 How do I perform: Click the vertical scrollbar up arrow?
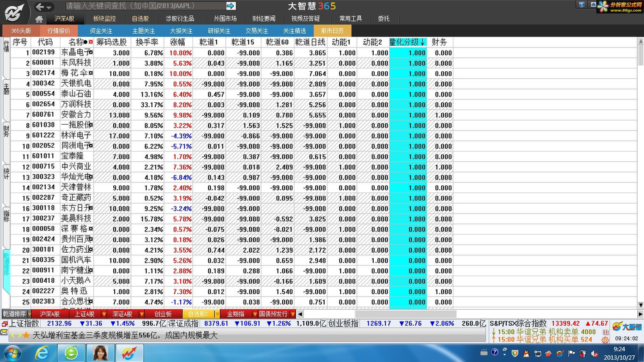pyautogui.click(x=640, y=41)
